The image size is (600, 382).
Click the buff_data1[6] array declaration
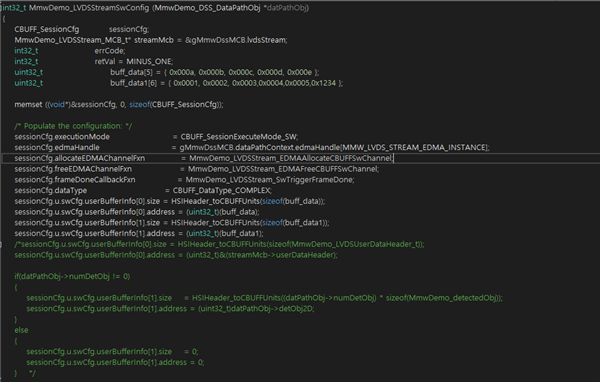tap(134, 83)
